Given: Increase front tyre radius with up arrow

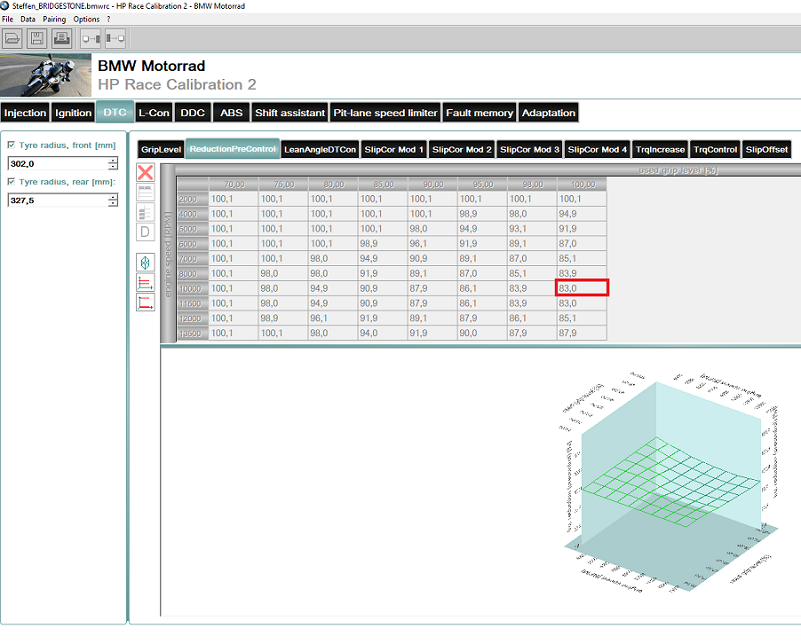Looking at the screenshot, I should [x=113, y=159].
